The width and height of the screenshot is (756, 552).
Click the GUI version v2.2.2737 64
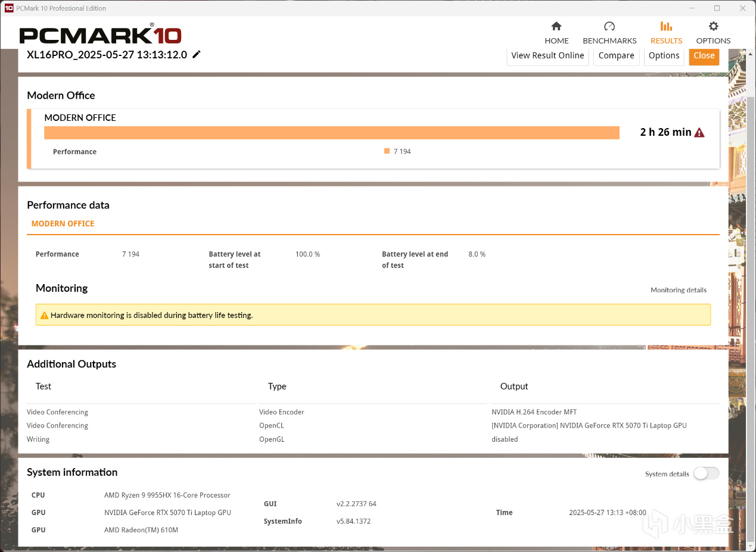click(356, 504)
